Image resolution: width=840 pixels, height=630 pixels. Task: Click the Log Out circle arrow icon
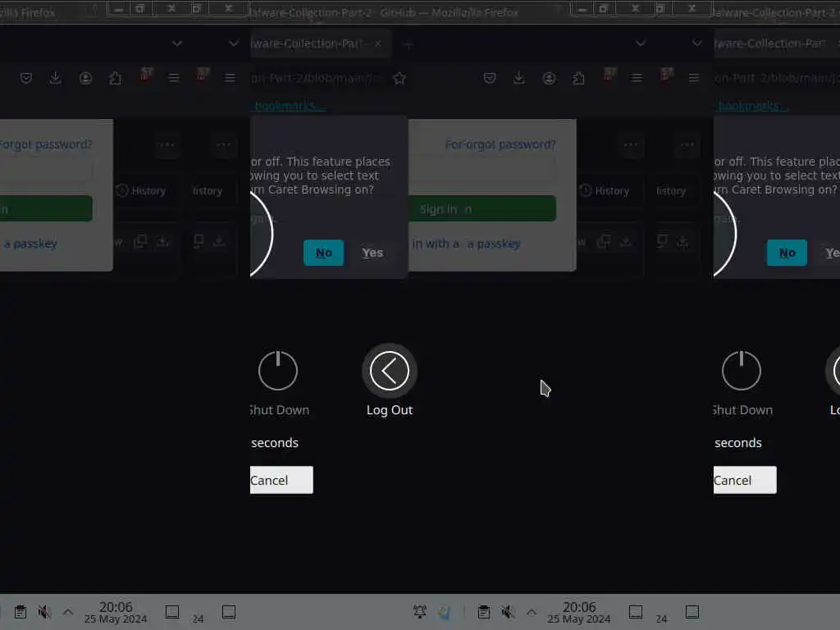tap(390, 371)
